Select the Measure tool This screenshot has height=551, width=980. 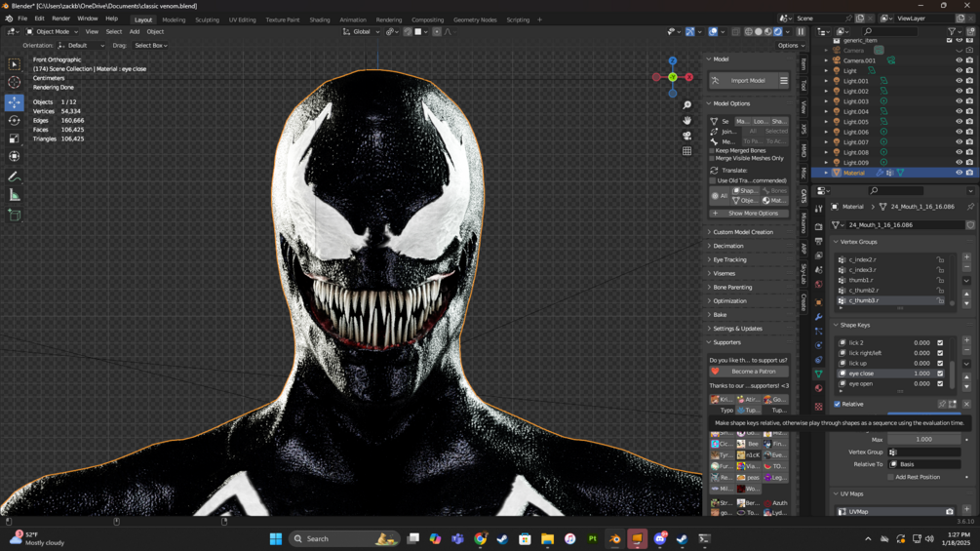point(14,195)
